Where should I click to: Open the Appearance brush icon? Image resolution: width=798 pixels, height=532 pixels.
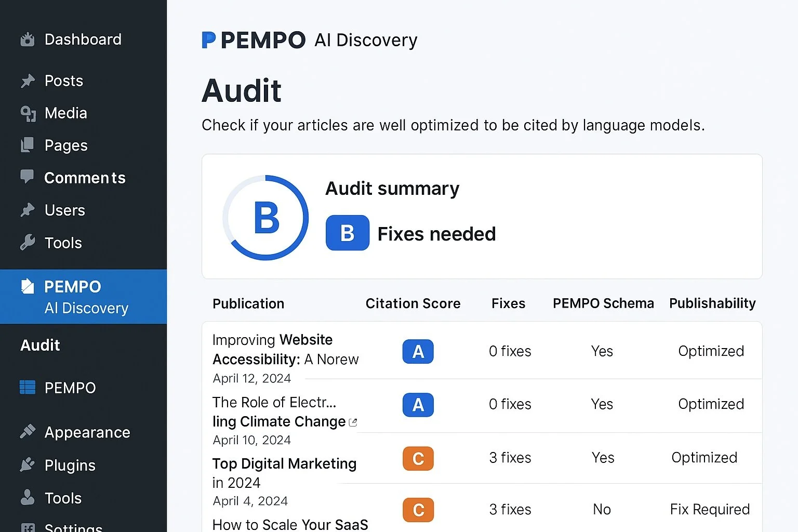coord(28,432)
